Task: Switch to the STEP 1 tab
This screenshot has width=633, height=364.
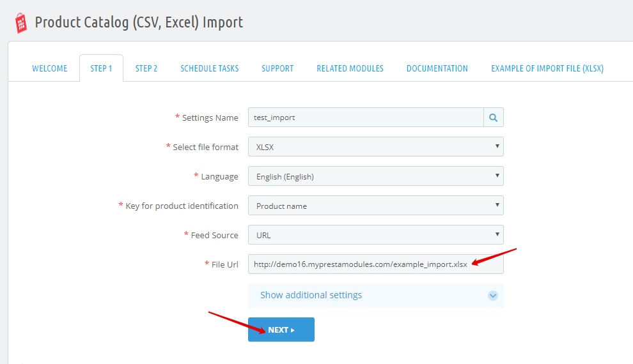Action: click(101, 68)
